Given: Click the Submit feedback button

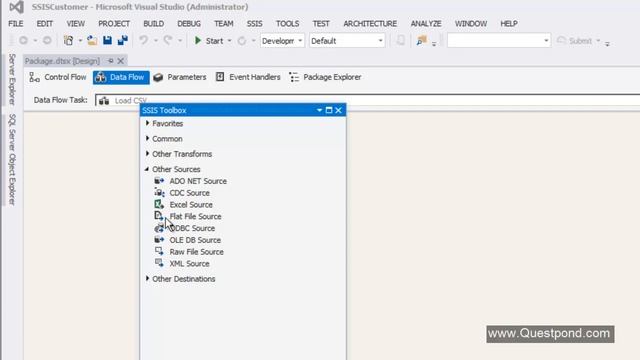Looking at the screenshot, I should pos(575,41).
